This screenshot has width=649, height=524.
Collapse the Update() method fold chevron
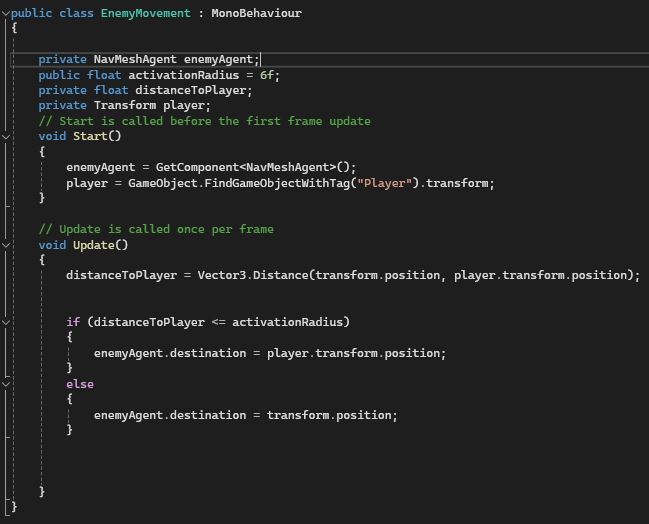(x=5, y=245)
